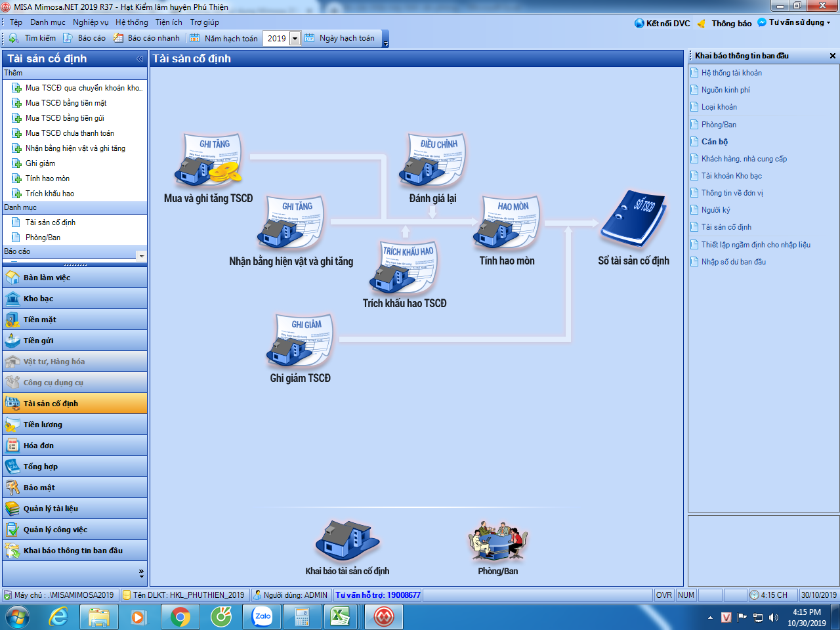This screenshot has width=840, height=630.
Task: Open the Trợ giúp menu
Action: point(205,22)
